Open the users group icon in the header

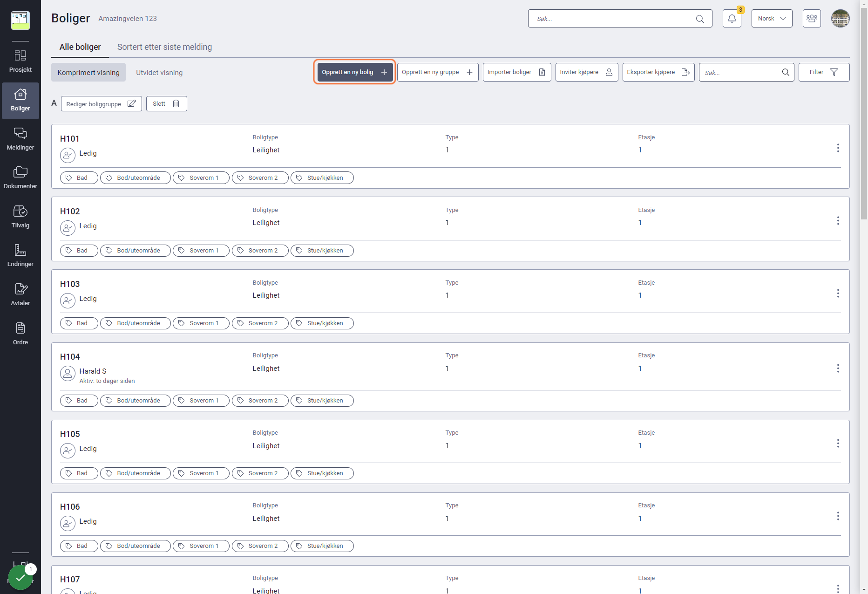812,19
